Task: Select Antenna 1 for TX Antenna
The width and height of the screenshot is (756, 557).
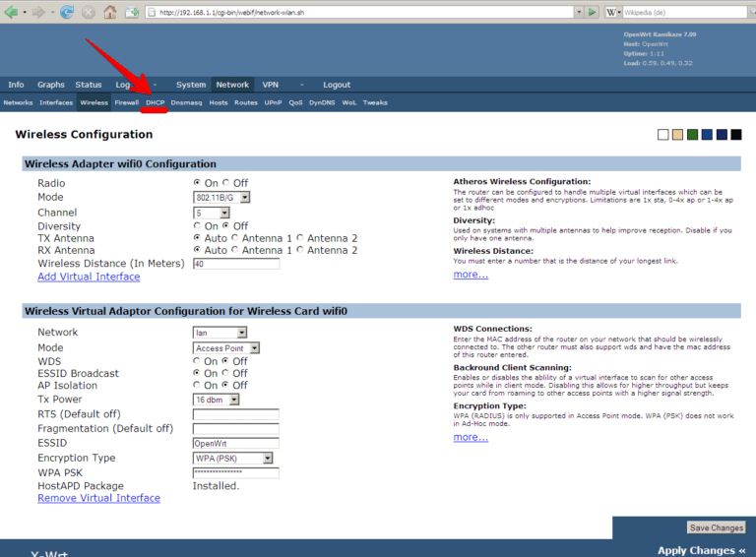Action: (234, 238)
